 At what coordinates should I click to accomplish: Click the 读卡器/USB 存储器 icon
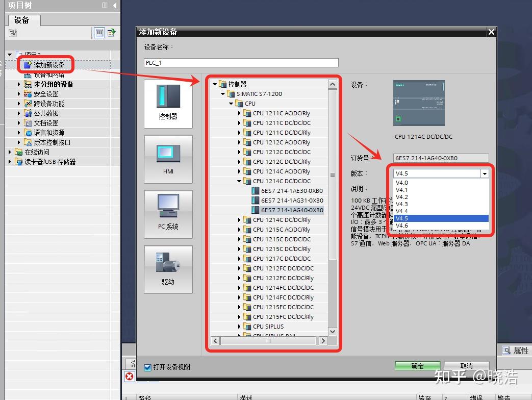pos(19,162)
